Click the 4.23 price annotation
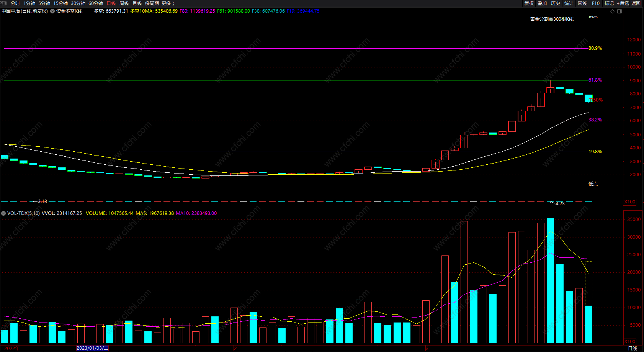 click(x=560, y=204)
